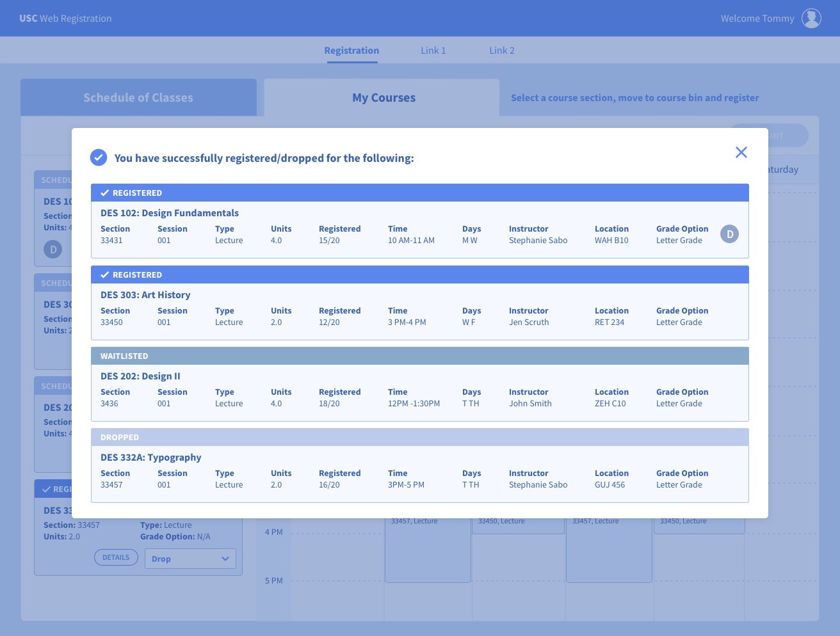Click days W F in Art History row

click(469, 322)
